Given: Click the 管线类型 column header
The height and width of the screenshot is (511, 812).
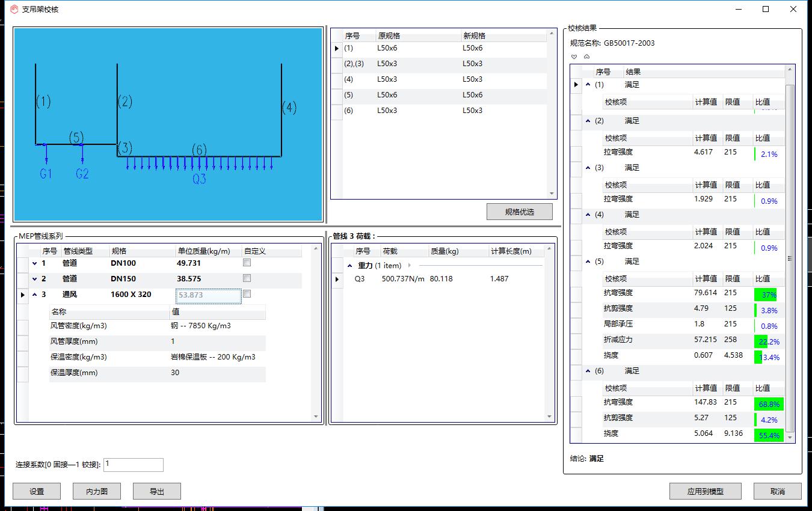Looking at the screenshot, I should click(85, 251).
